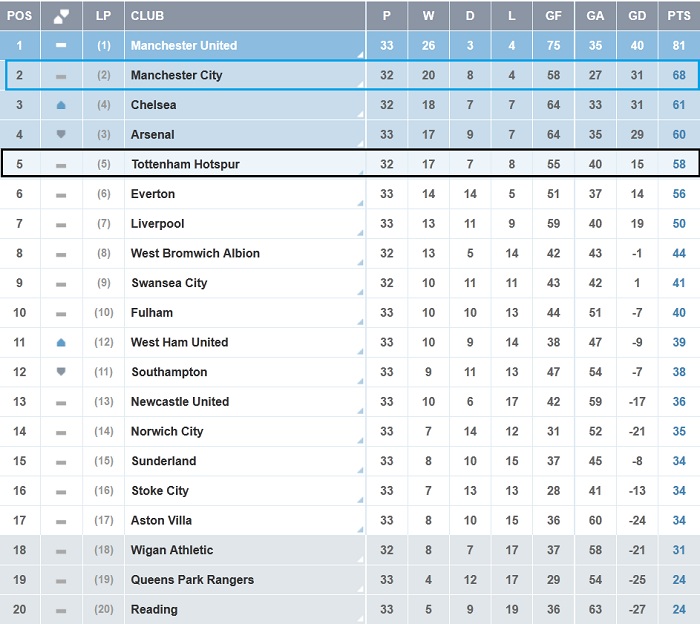
Task: Expand Swansea City row corner triangle
Action: (x=359, y=292)
